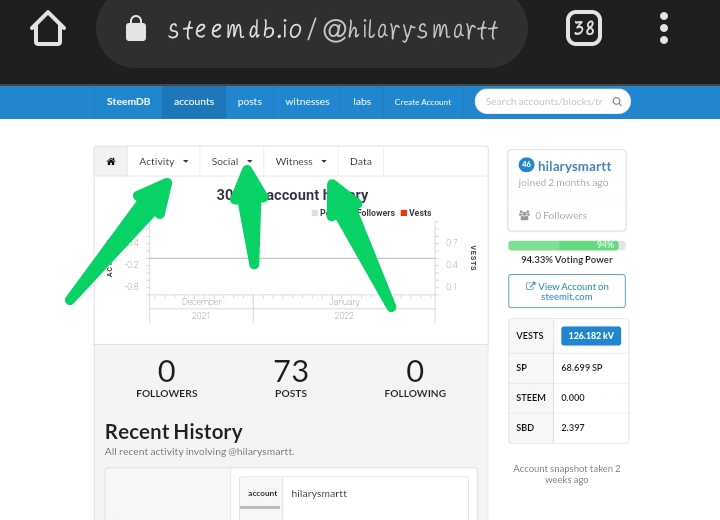
Task: Click the SBD 2.397 value
Action: pos(573,428)
